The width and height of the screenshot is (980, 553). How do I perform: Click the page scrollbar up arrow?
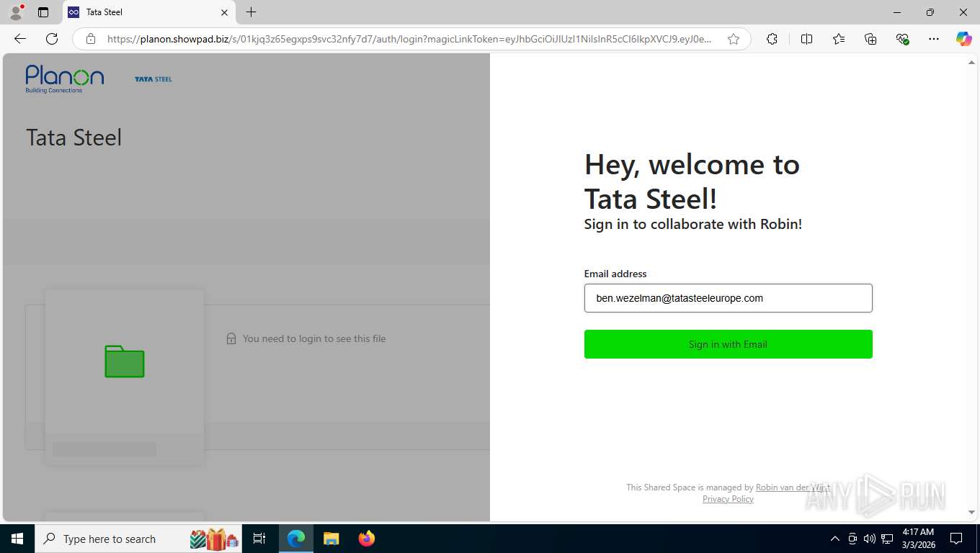(971, 63)
